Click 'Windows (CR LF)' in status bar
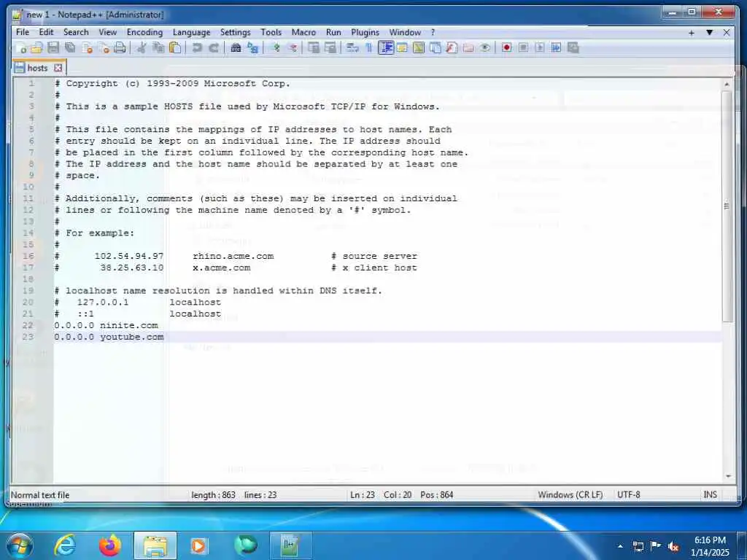 [570, 495]
